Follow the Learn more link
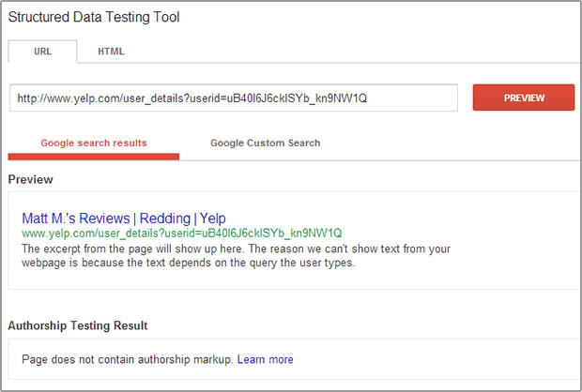Image resolution: width=582 pixels, height=392 pixels. (265, 359)
